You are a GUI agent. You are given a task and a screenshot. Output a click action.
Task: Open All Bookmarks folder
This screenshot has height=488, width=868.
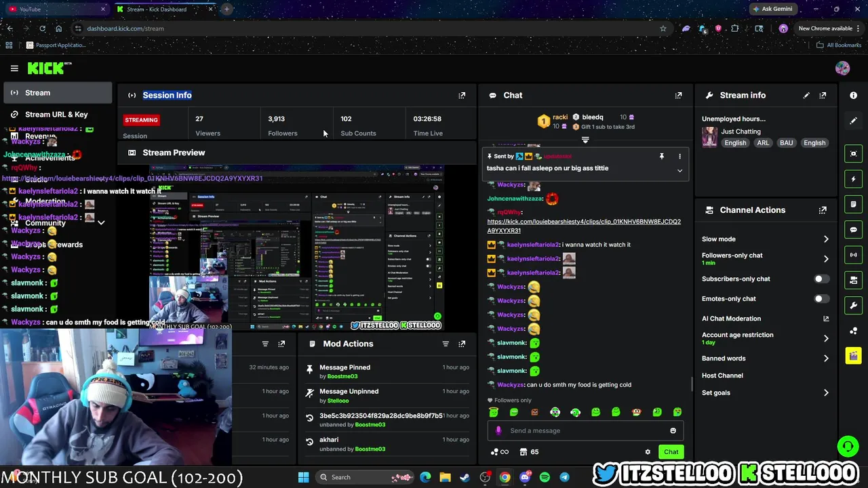tap(839, 45)
